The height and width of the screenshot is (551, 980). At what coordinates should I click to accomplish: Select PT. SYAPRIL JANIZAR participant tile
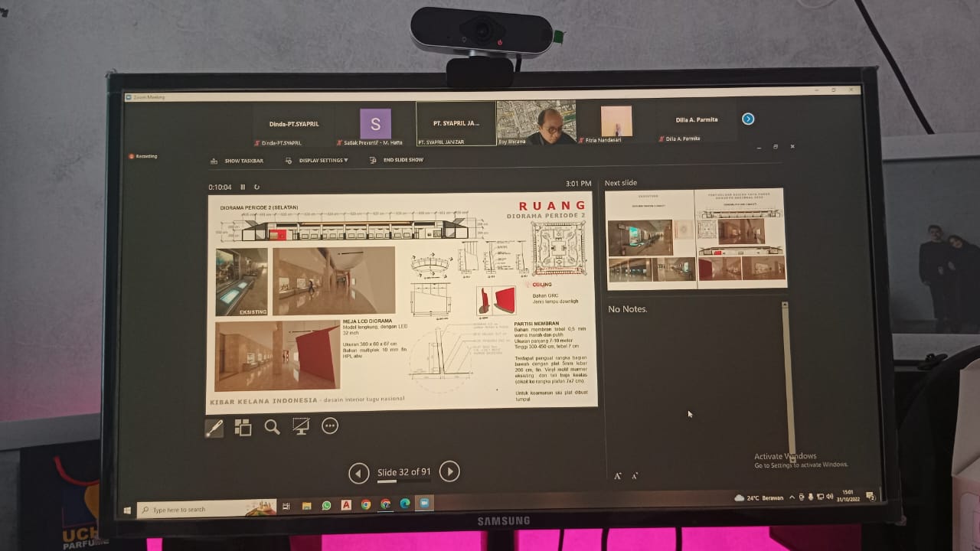pos(456,123)
